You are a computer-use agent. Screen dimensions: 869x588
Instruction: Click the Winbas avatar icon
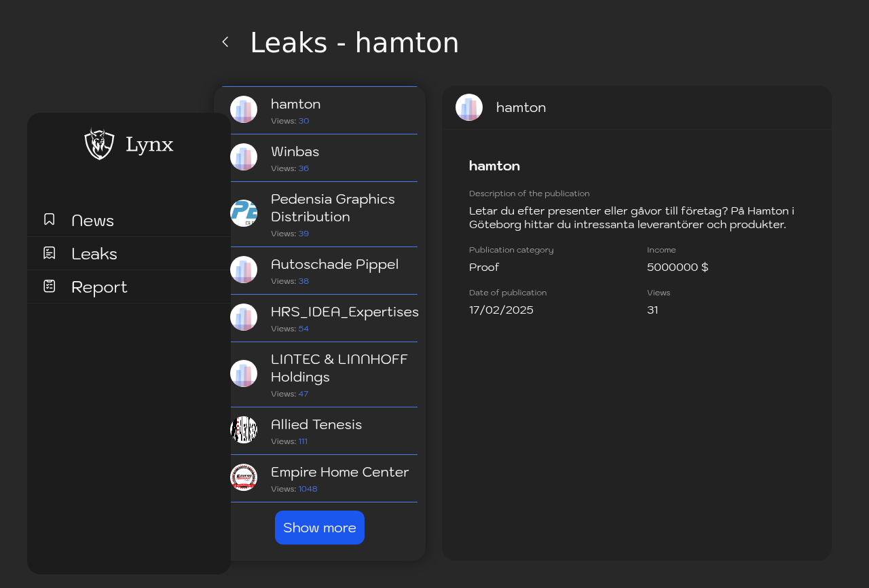(x=244, y=157)
